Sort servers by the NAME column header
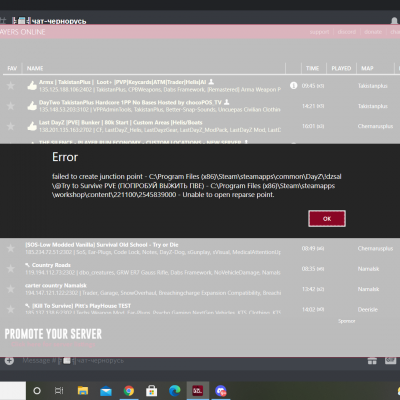This screenshot has height=400, width=400. coord(35,68)
